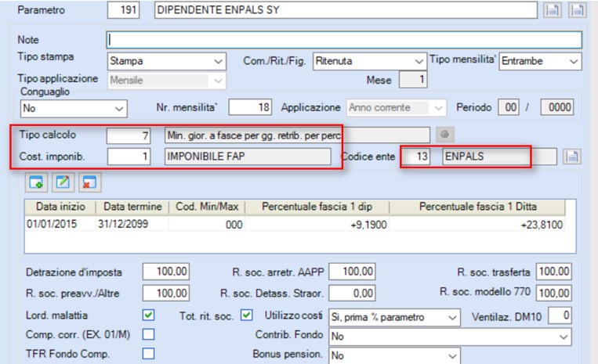
Task: Click the round grey icon beside Tipo calcolo description
Action: (444, 135)
